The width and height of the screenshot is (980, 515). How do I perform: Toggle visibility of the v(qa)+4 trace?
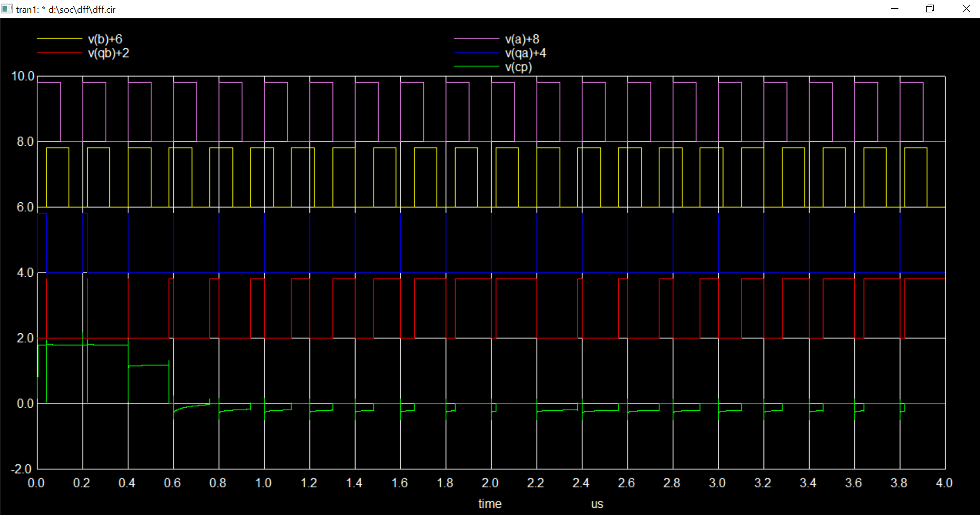point(525,53)
